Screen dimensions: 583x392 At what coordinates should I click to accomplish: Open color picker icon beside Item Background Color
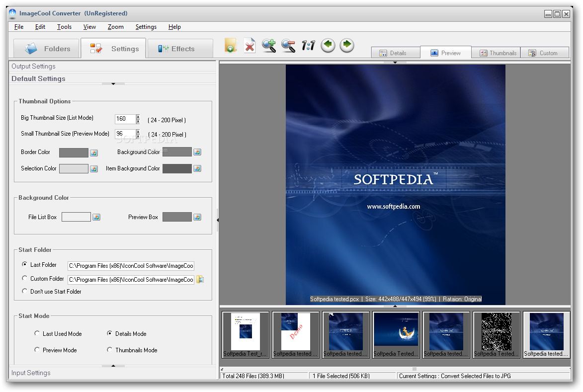point(197,168)
